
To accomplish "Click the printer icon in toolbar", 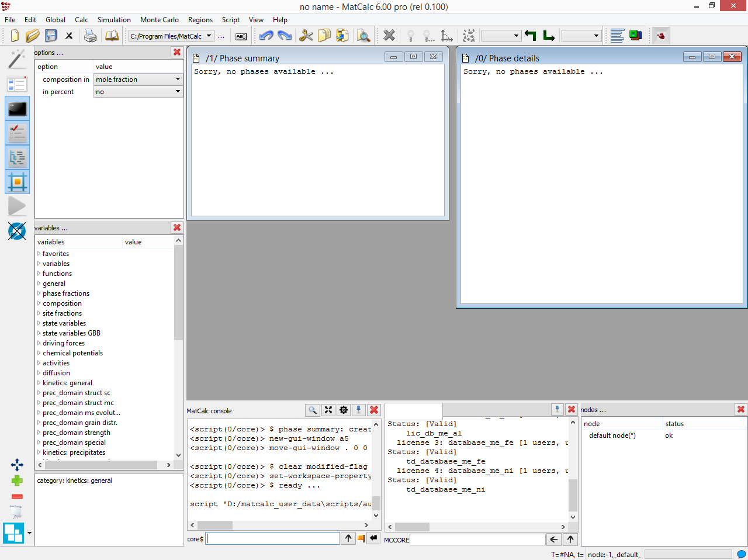I will click(x=90, y=36).
